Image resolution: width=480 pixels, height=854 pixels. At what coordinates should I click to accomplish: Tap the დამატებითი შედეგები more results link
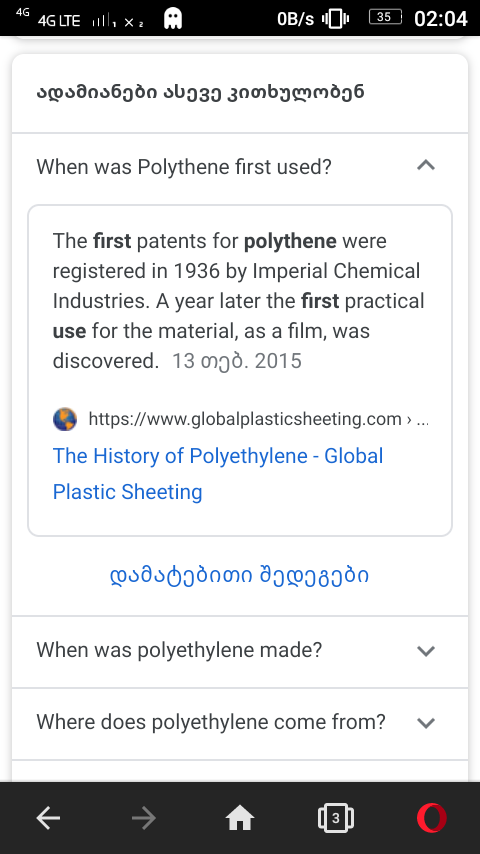click(240, 575)
